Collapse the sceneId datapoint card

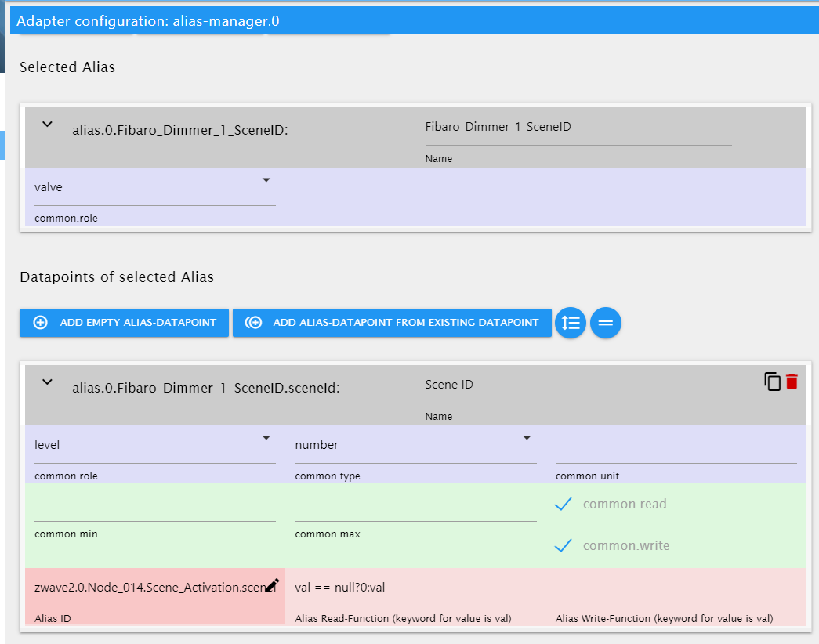(x=46, y=382)
